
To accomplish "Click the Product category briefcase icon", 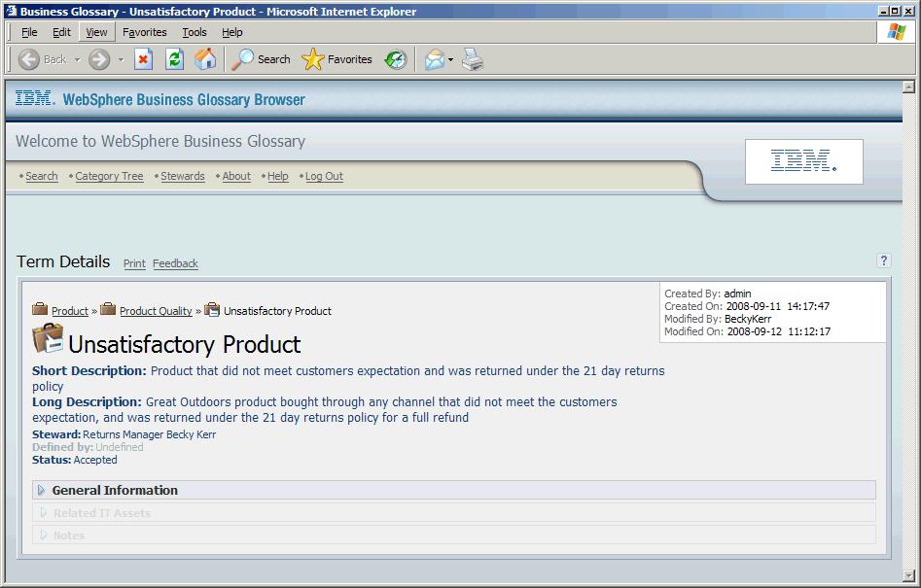I will coord(40,309).
